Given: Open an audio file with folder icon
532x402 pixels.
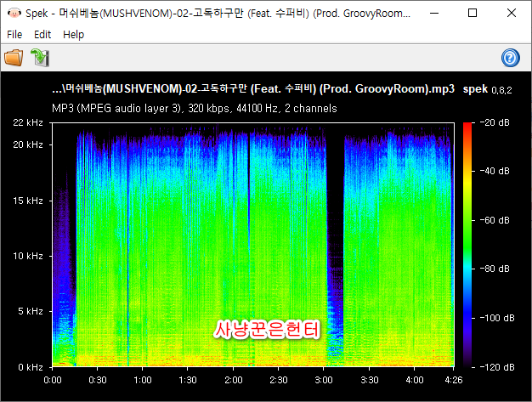Looking at the screenshot, I should pos(14,57).
